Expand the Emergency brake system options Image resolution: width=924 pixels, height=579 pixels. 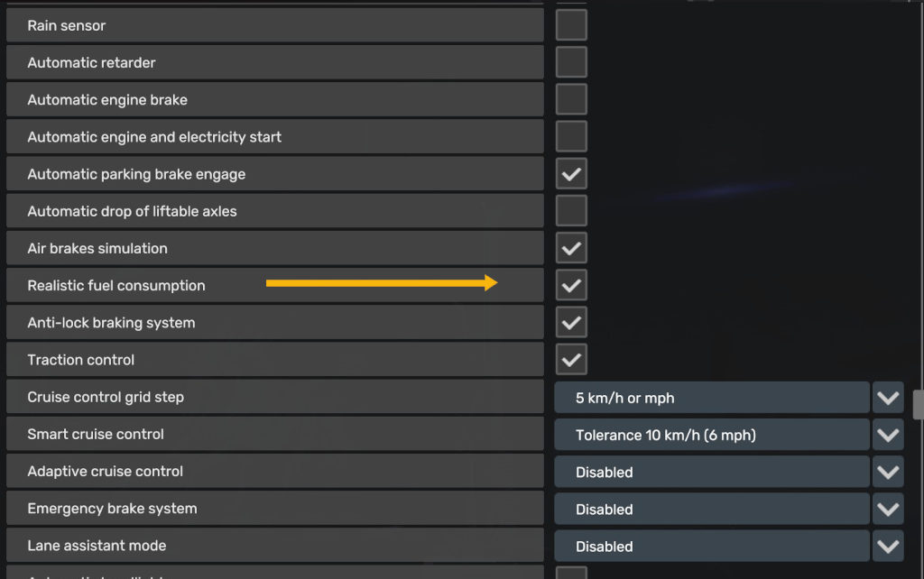[x=887, y=509]
